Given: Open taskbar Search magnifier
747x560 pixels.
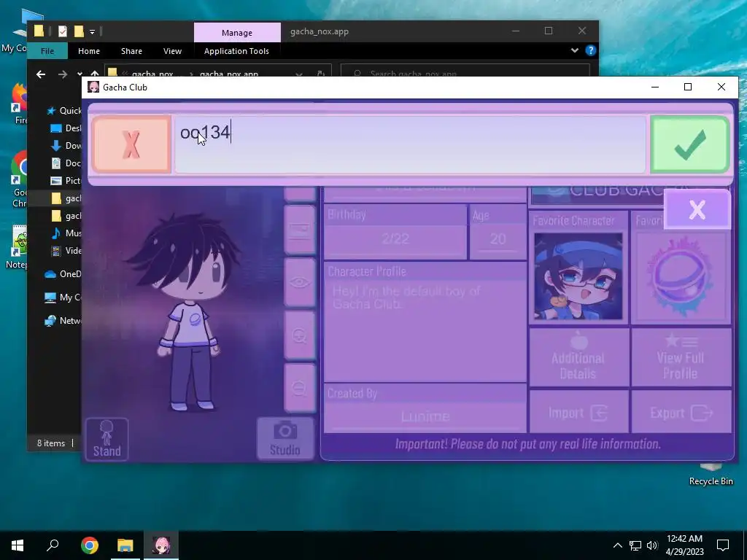Looking at the screenshot, I should pos(53,545).
